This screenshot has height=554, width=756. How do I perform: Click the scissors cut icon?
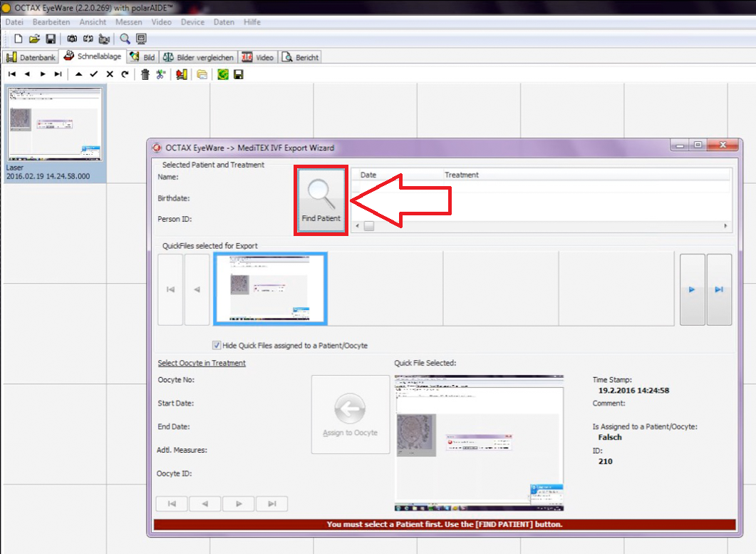tap(160, 74)
